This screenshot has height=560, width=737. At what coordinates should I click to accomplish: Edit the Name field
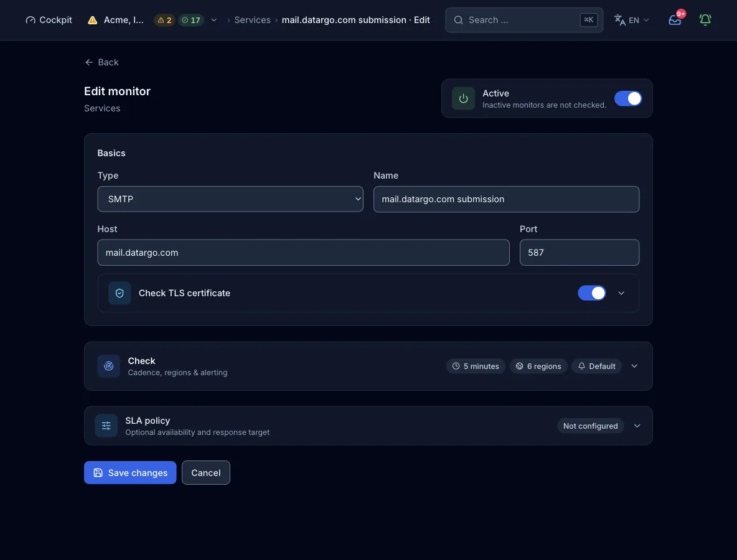pos(506,199)
